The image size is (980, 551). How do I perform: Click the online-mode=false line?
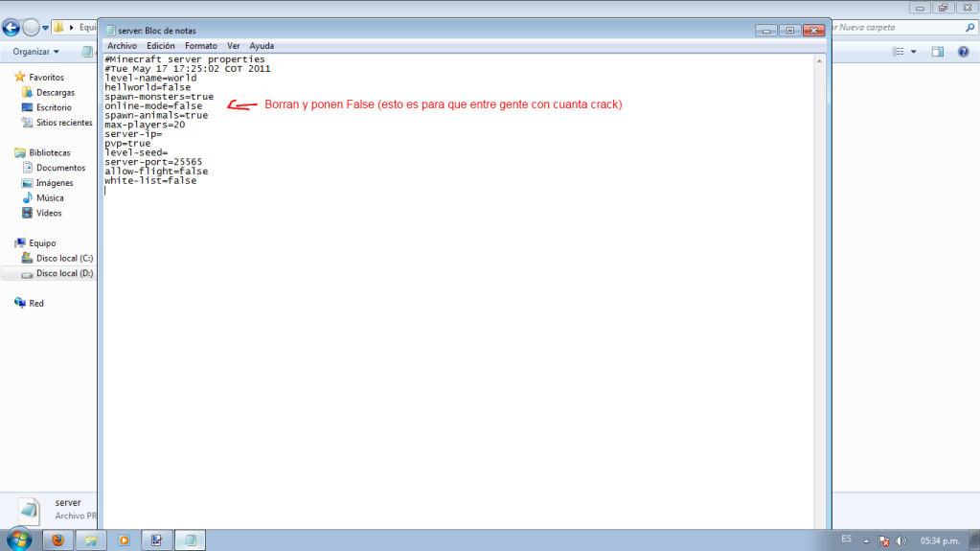click(x=153, y=105)
